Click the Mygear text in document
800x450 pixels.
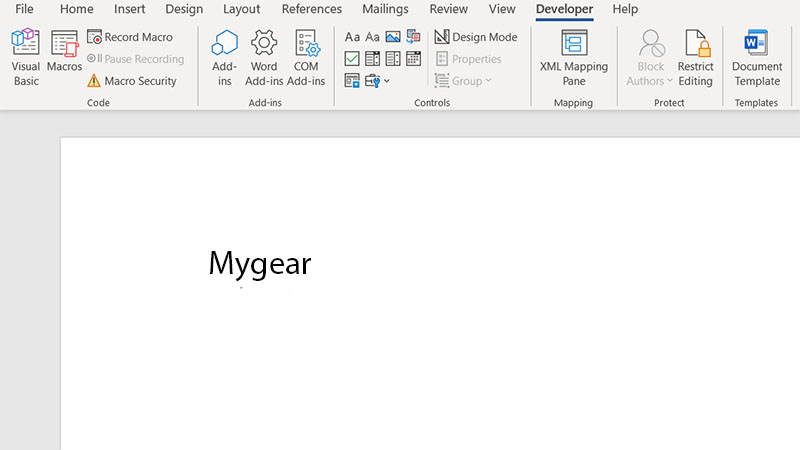260,264
